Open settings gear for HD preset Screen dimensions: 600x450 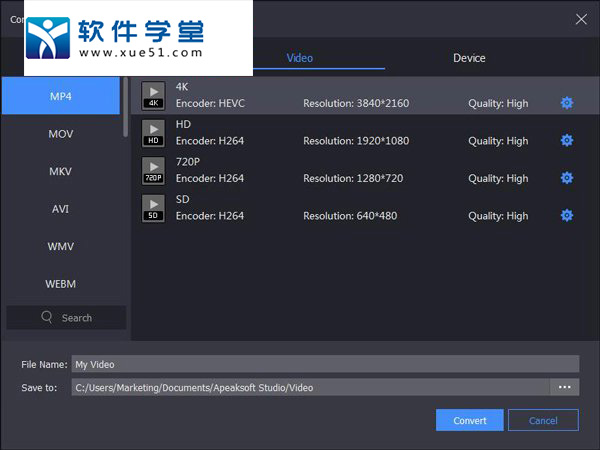pyautogui.click(x=567, y=141)
